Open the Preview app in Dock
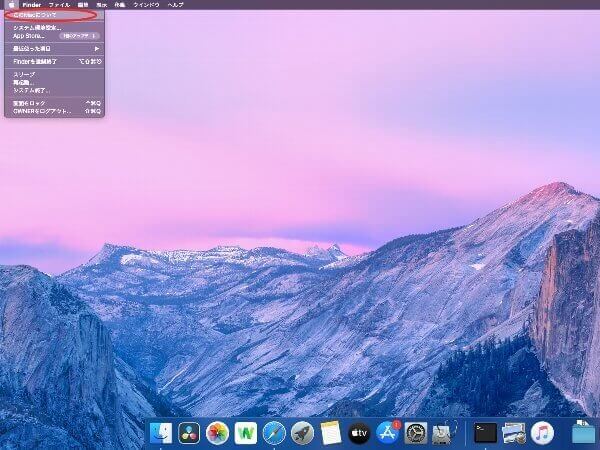This screenshot has height=450, width=600. [x=514, y=433]
